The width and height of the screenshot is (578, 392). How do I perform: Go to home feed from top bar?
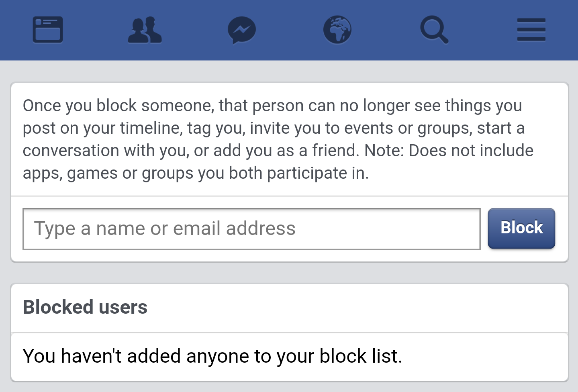pyautogui.click(x=48, y=29)
